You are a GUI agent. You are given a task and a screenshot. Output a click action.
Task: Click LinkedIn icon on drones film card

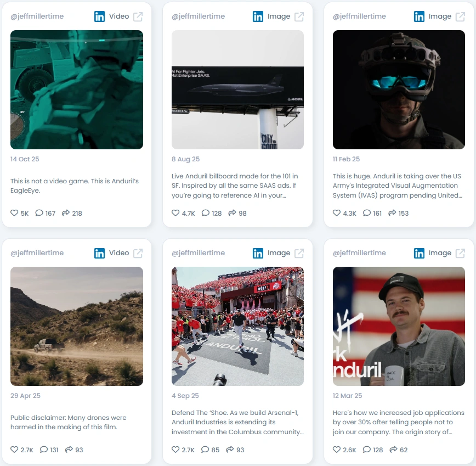click(99, 253)
